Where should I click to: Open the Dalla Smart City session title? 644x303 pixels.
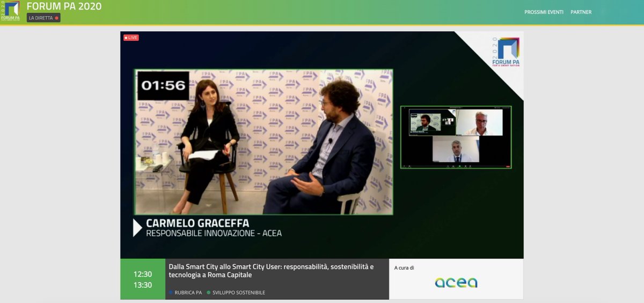(x=272, y=270)
